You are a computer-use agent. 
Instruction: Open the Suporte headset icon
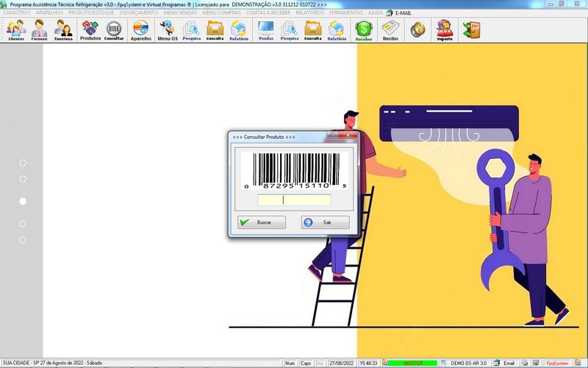[445, 30]
